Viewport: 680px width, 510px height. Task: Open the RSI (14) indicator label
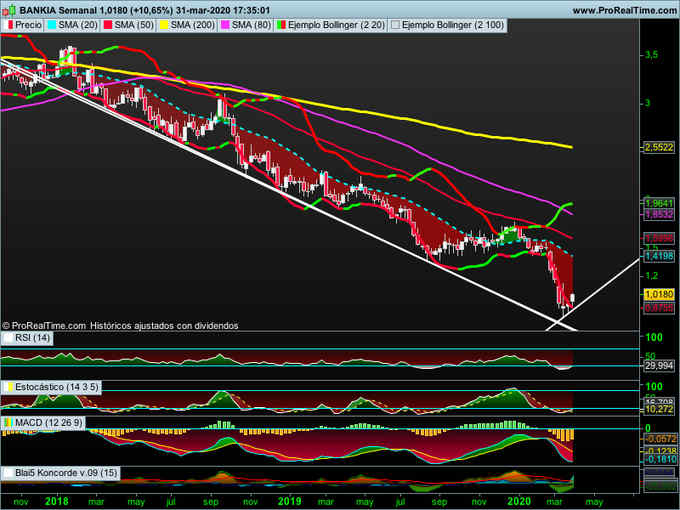32,337
